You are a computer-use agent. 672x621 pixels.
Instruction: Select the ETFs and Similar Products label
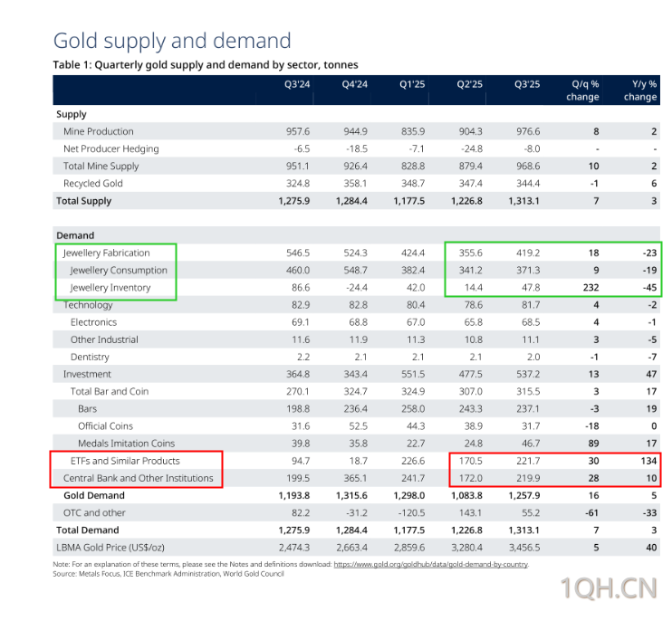tap(125, 461)
